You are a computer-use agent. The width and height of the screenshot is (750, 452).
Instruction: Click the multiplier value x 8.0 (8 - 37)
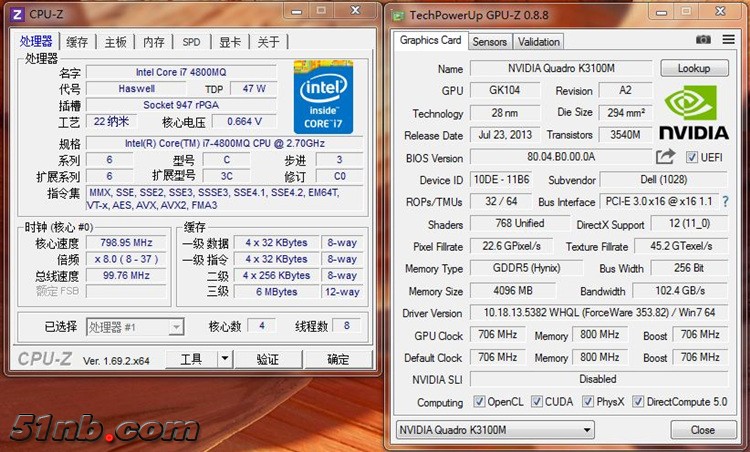click(x=126, y=259)
